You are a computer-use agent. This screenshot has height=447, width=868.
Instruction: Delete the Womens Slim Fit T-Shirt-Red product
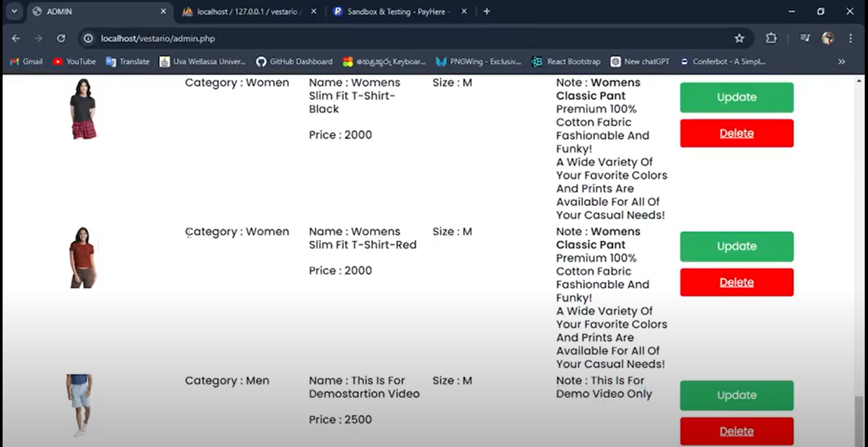click(x=737, y=282)
